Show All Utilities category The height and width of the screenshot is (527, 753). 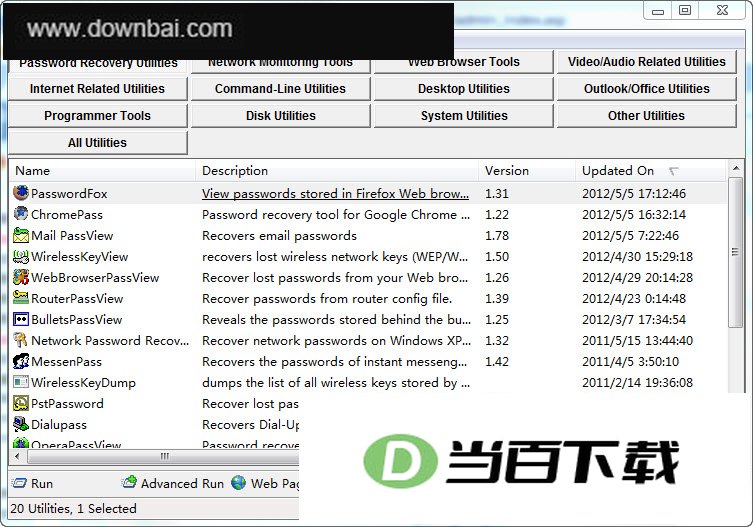pos(97,143)
